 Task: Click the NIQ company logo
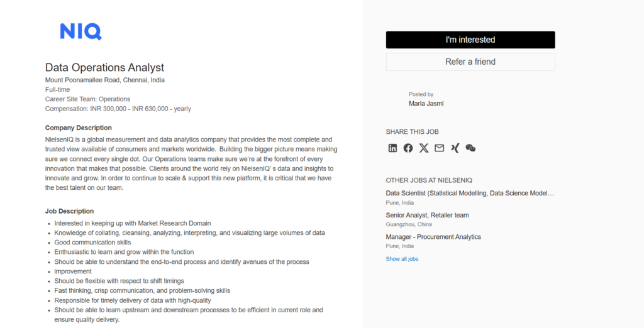point(80,31)
